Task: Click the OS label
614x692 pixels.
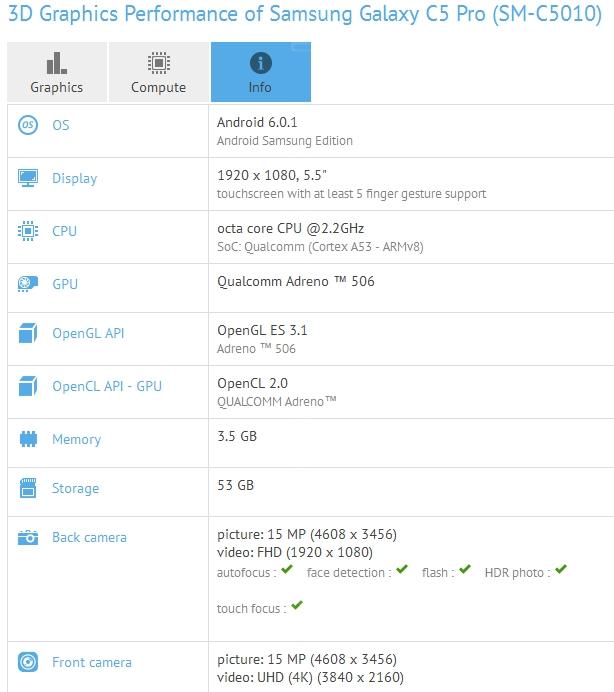Action: coord(61,125)
